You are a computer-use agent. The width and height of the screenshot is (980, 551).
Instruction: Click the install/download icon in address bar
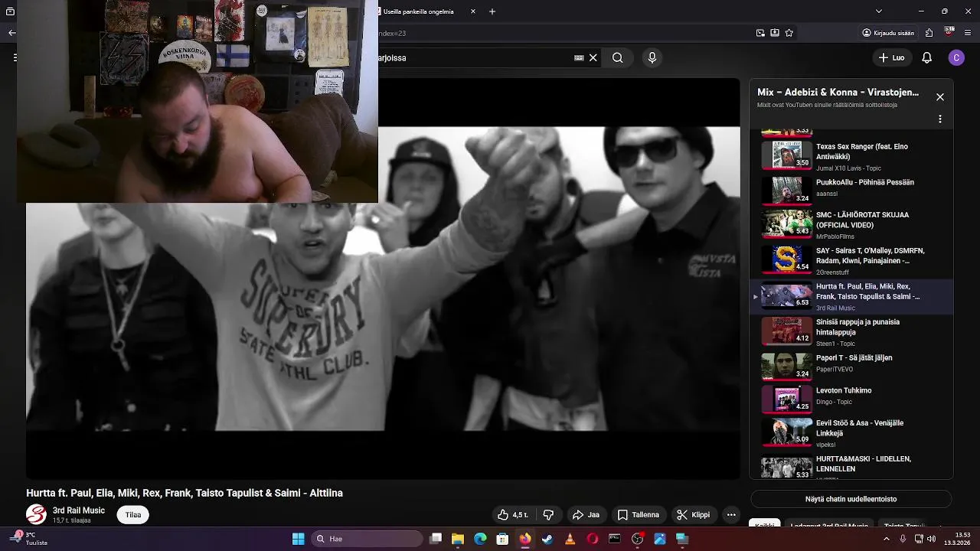pyautogui.click(x=775, y=33)
